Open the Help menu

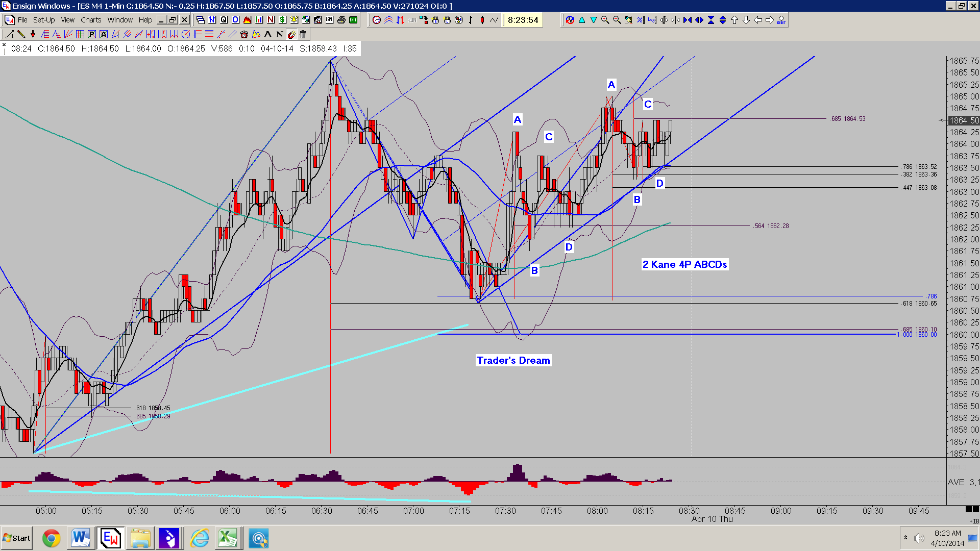(x=145, y=20)
